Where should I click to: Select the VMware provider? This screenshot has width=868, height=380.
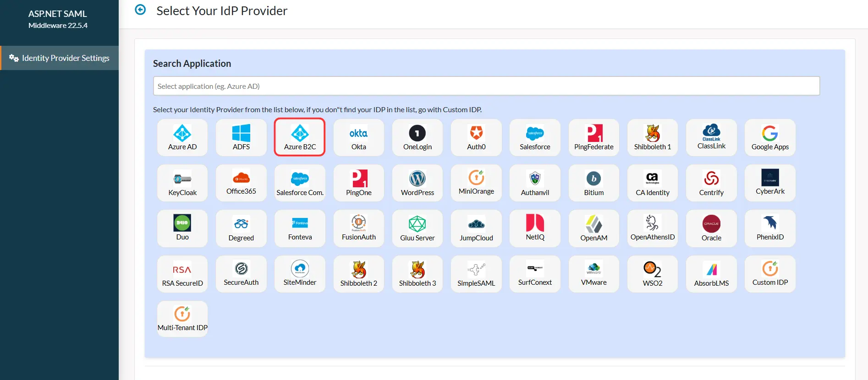[594, 274]
